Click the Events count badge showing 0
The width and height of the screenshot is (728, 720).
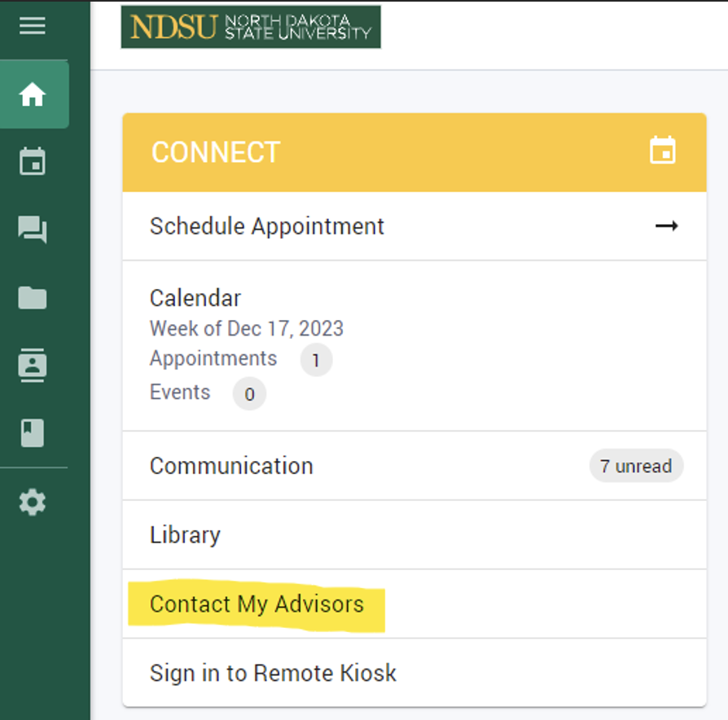tap(250, 394)
